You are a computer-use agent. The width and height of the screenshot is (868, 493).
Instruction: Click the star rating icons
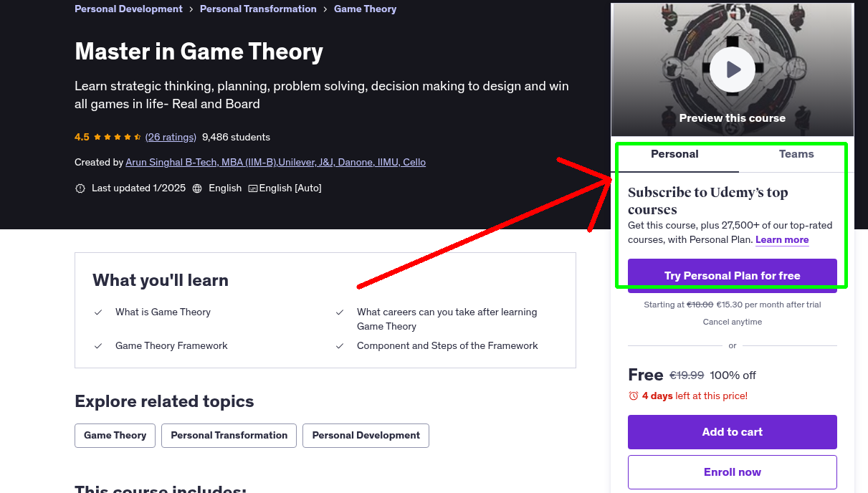tap(118, 137)
